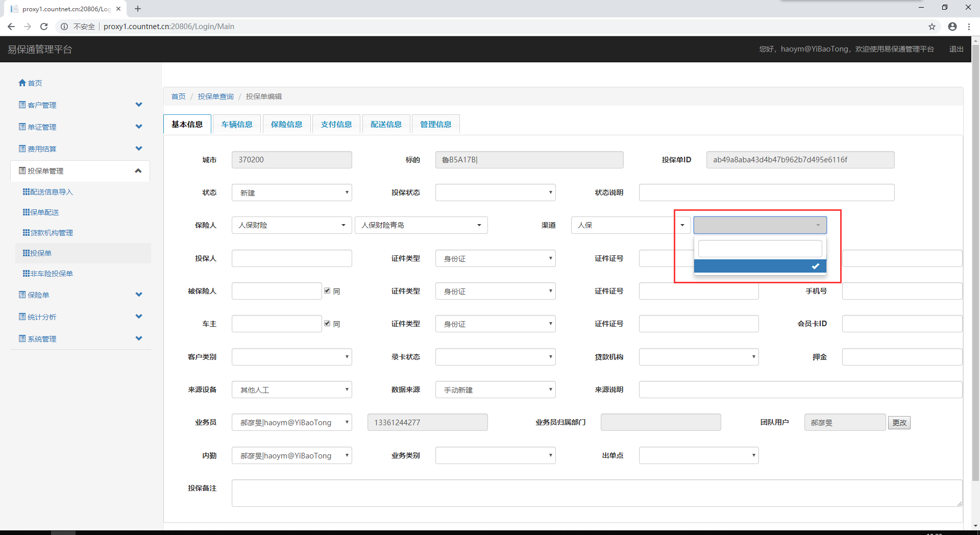Reload the page using browser refresh icon
Image resolution: width=980 pixels, height=535 pixels.
pyautogui.click(x=44, y=27)
